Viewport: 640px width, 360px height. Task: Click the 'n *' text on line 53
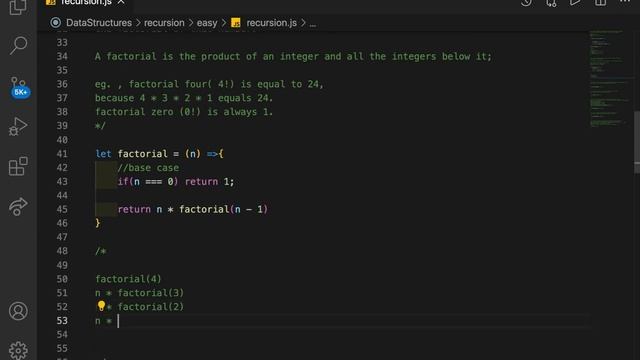pos(103,321)
